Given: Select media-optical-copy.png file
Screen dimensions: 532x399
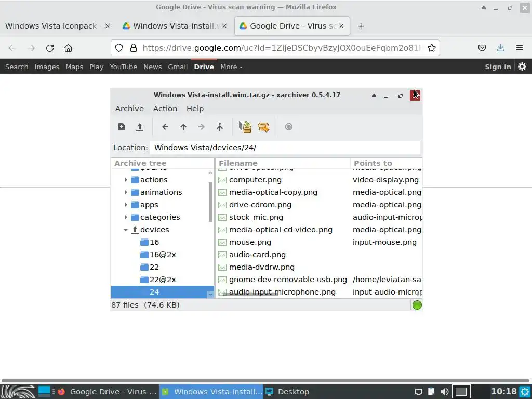Looking at the screenshot, I should 273,192.
